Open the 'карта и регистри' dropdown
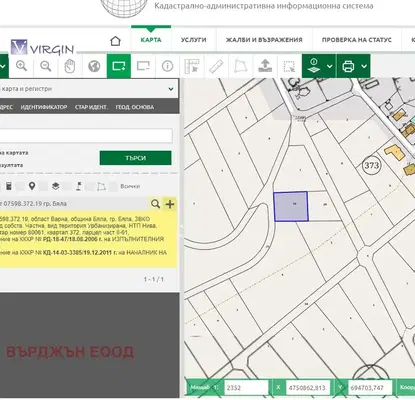Screen dimensions: 415x400 pyautogui.click(x=89, y=89)
